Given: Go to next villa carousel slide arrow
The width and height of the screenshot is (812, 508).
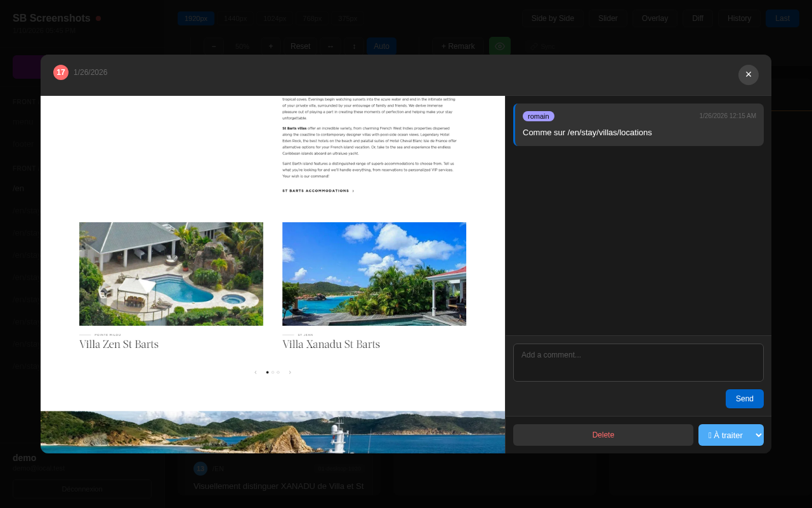Looking at the screenshot, I should click(290, 372).
